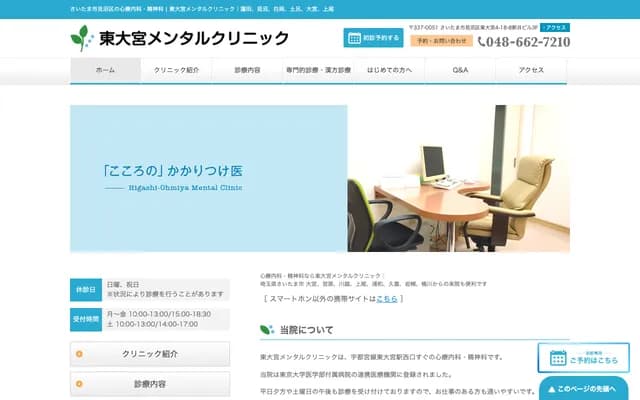The height and width of the screenshot is (400, 640).
Task: Open the 初診予約する reservation button
Action: click(x=373, y=38)
